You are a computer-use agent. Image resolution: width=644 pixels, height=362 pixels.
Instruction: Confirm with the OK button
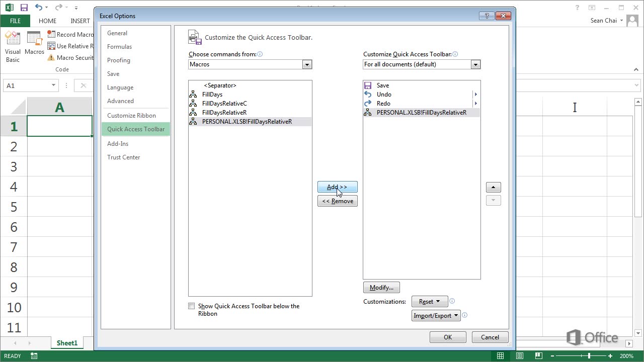point(448,337)
